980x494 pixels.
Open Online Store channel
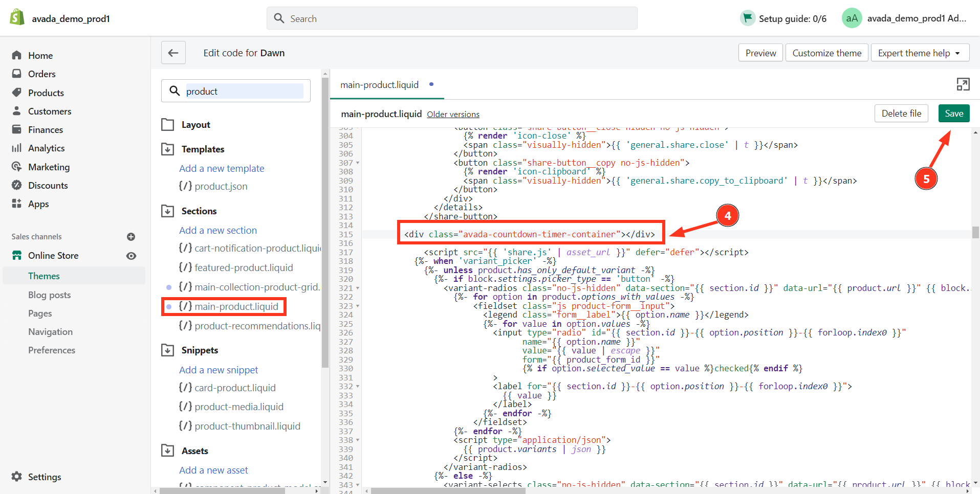[53, 255]
